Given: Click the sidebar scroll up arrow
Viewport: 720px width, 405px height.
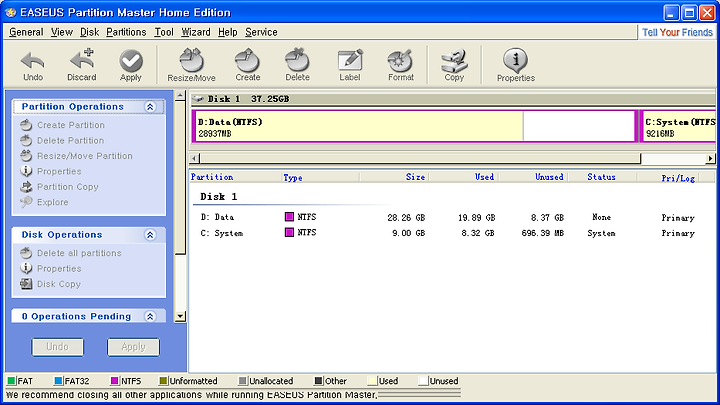Looking at the screenshot, I should pyautogui.click(x=180, y=96).
